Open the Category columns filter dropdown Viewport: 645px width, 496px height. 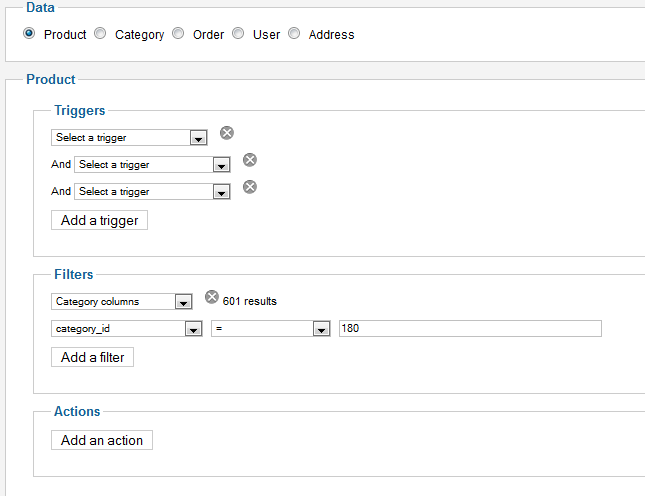[122, 301]
